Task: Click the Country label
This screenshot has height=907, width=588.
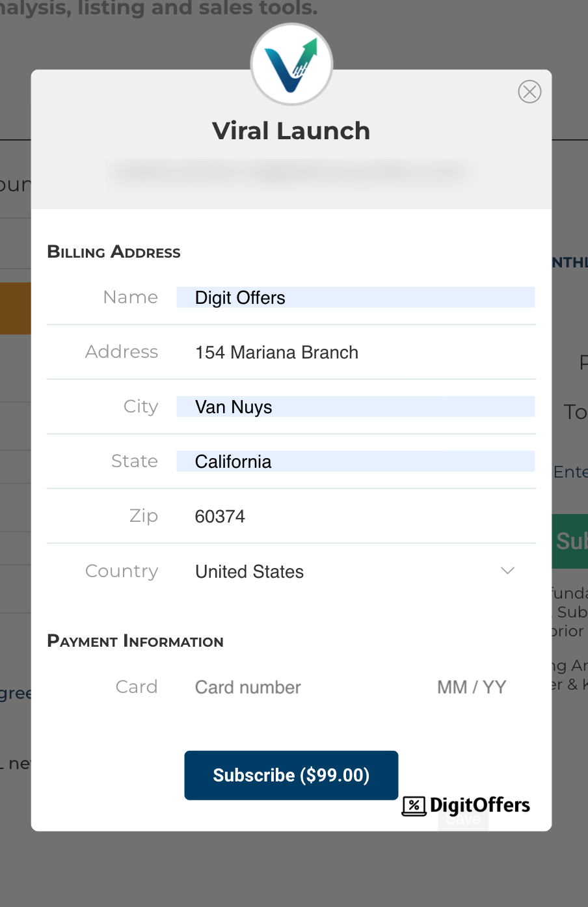Action: point(122,571)
